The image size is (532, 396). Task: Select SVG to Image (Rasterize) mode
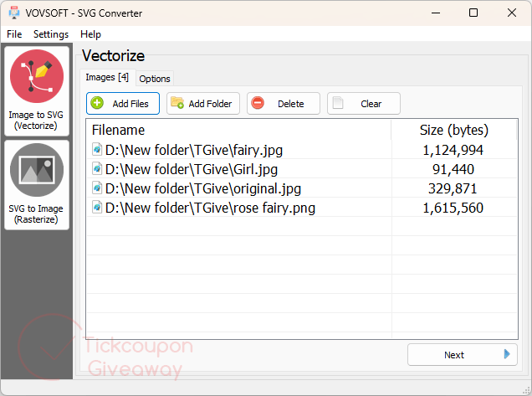[x=37, y=185]
